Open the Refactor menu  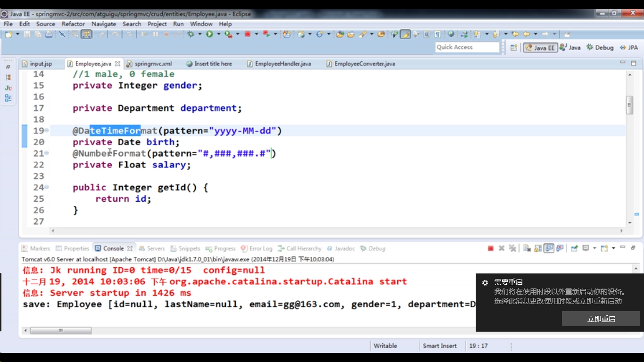point(73,24)
